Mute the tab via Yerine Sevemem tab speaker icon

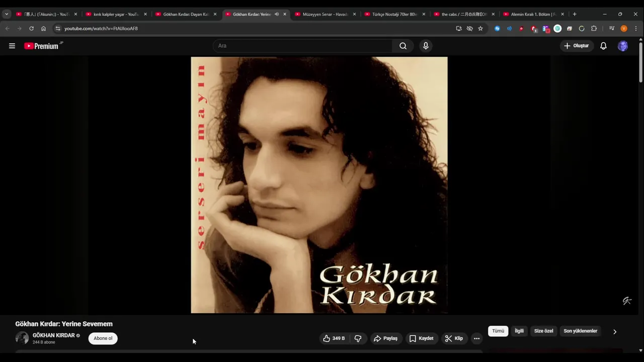click(277, 14)
